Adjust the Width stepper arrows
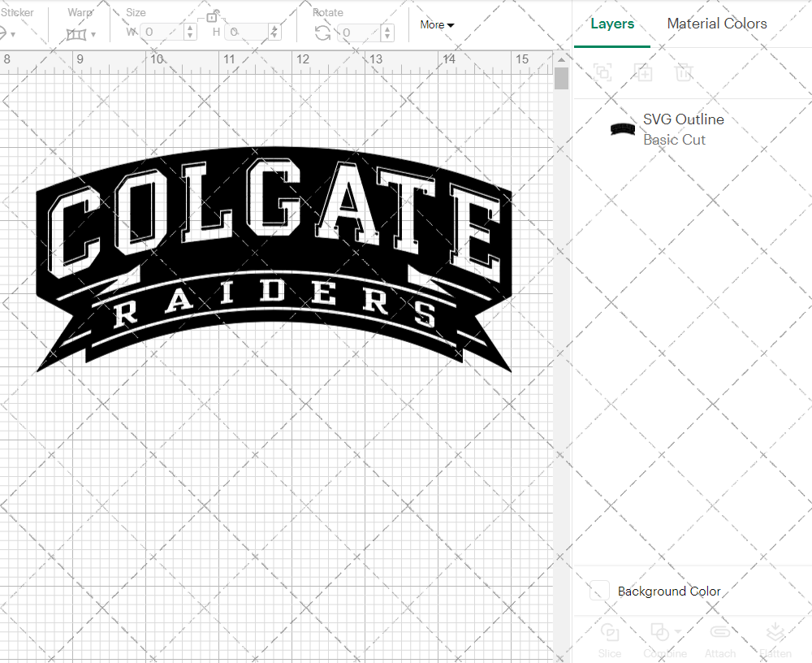The height and width of the screenshot is (663, 812). 190,32
